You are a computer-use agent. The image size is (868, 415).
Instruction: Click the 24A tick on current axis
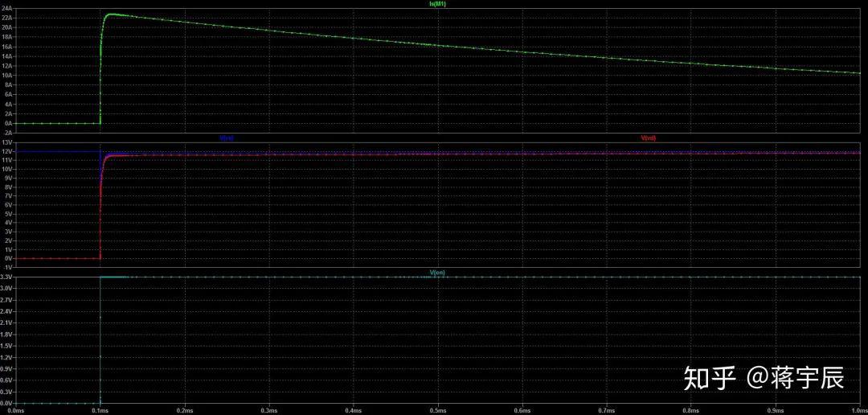click(7, 10)
